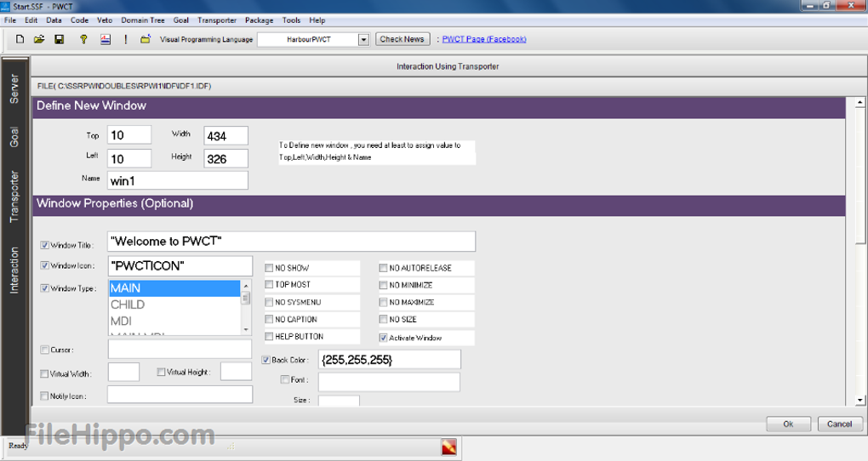868x461 pixels.
Task: Check the HELP BUTTON option
Action: [x=269, y=336]
